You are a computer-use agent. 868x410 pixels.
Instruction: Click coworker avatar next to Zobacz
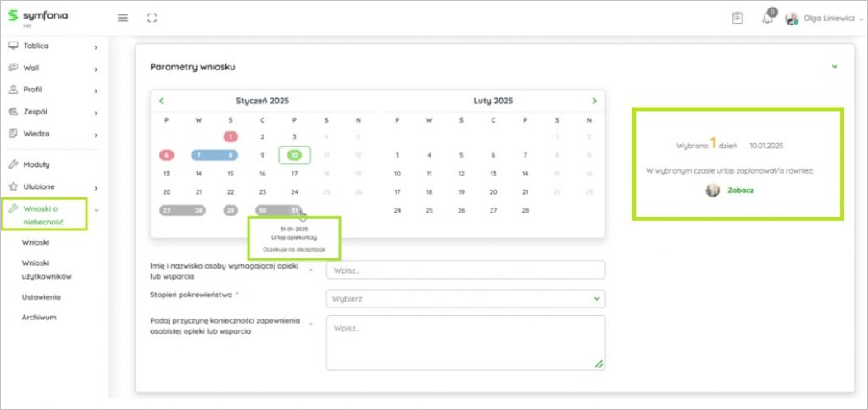[713, 191]
